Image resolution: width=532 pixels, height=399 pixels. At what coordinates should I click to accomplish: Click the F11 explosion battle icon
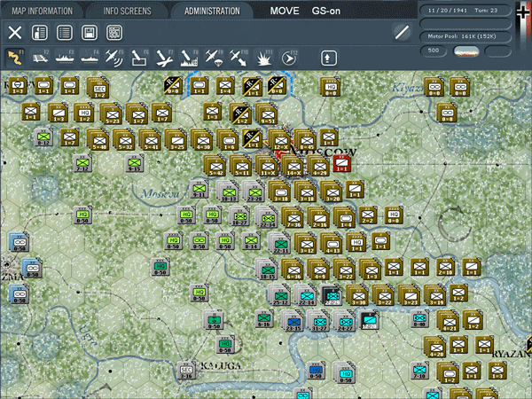click(x=264, y=58)
